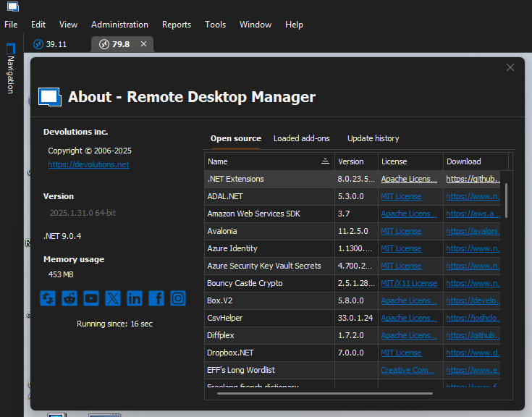This screenshot has height=417, width=532.
Task: Open the https://devolutions.net link
Action: [88, 164]
